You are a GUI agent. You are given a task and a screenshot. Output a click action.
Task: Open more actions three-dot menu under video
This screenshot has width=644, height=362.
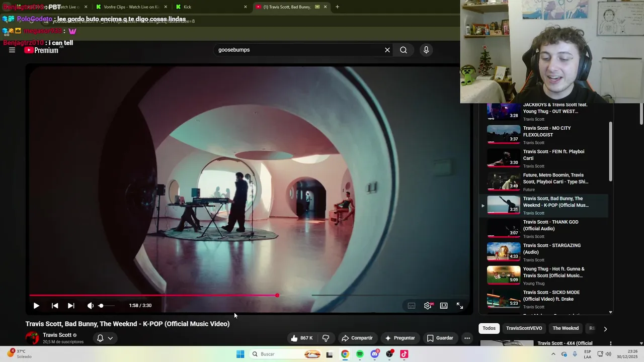[467, 338]
